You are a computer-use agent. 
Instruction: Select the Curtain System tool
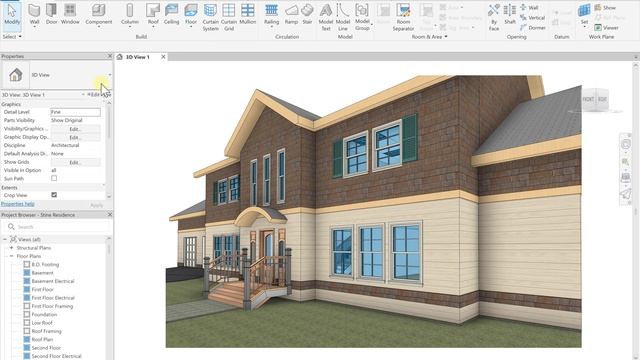210,17
